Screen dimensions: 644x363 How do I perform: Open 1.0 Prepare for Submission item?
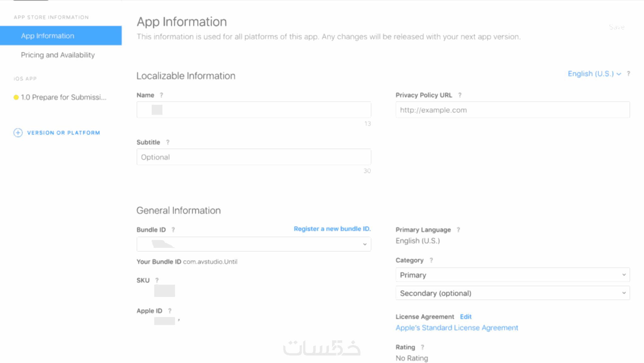(x=64, y=97)
